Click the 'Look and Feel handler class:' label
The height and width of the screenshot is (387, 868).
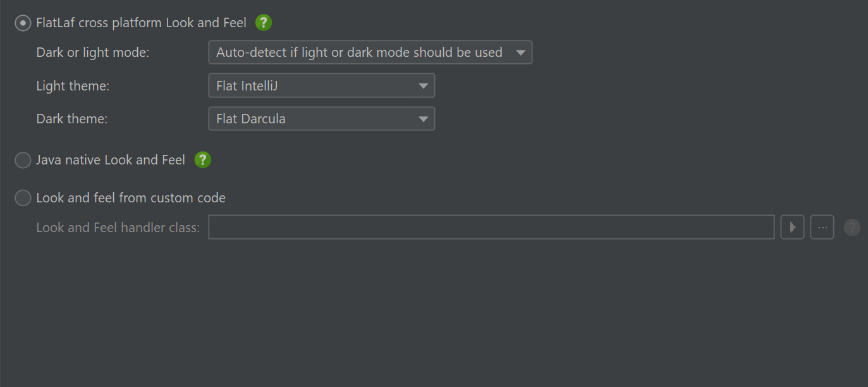(118, 228)
